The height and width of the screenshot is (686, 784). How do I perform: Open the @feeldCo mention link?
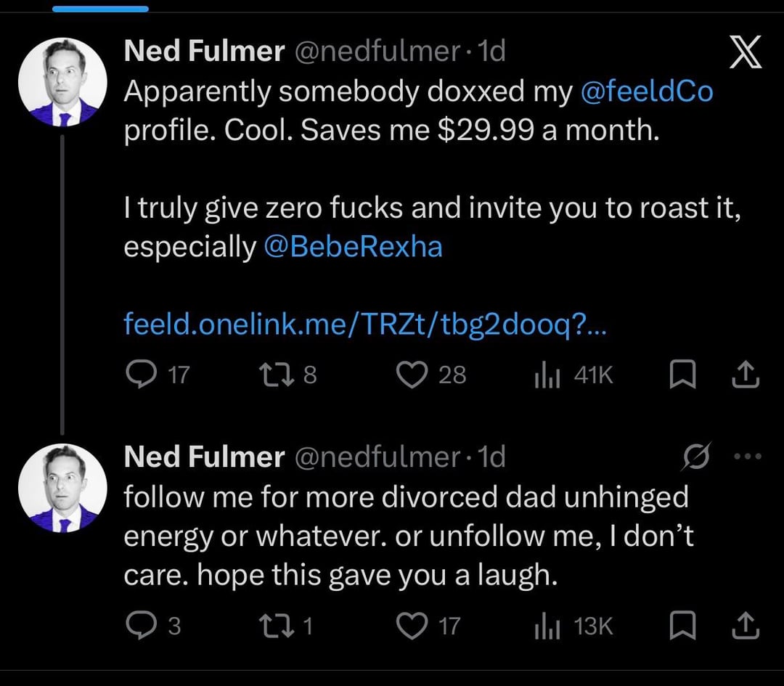pos(647,91)
